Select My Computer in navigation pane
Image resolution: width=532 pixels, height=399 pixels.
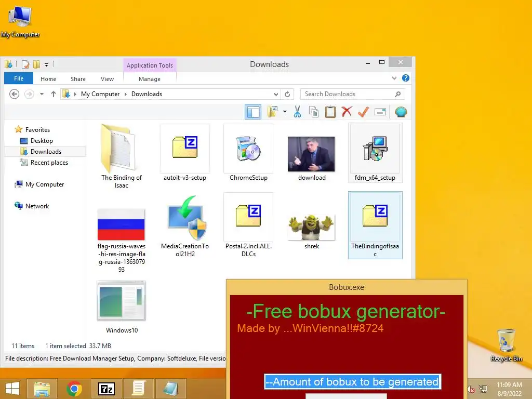pos(45,184)
